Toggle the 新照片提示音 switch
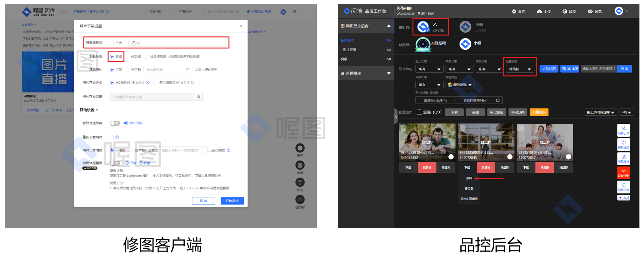The height and width of the screenshot is (256, 644). (x=115, y=123)
